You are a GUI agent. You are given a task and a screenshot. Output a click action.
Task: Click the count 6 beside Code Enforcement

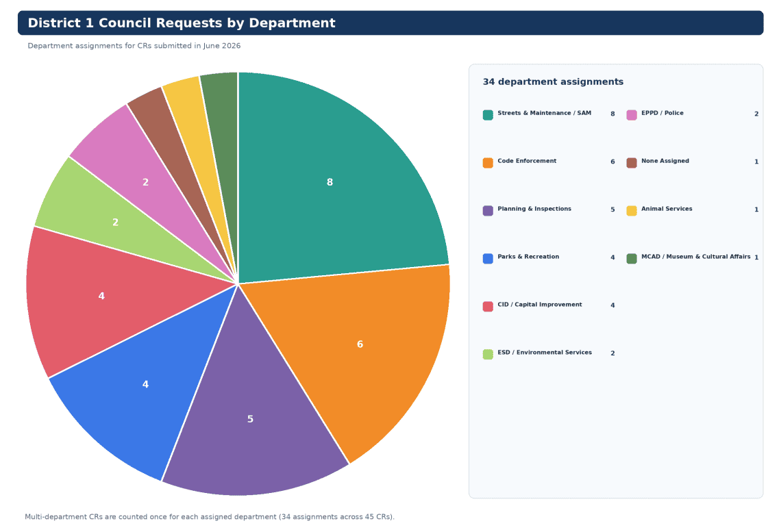tap(612, 162)
